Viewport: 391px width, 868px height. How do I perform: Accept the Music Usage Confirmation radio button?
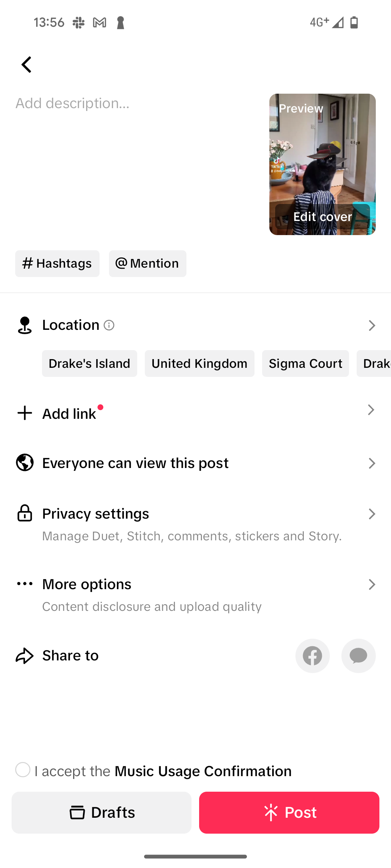(x=23, y=770)
